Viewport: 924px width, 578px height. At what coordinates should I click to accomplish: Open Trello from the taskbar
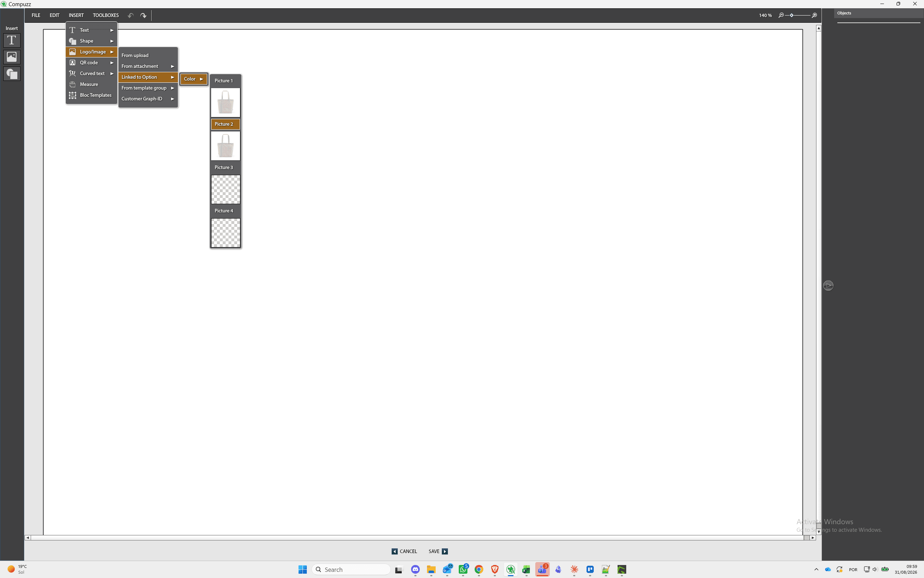point(590,570)
